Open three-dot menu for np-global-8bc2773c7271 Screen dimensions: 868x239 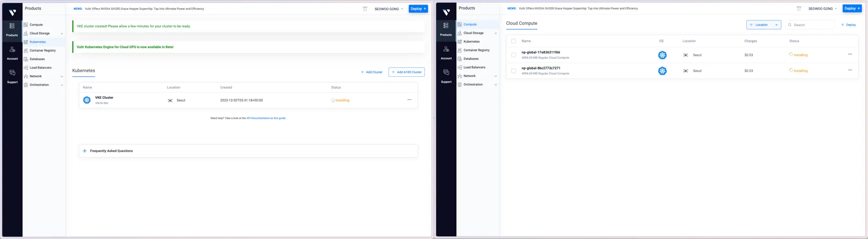[850, 70]
